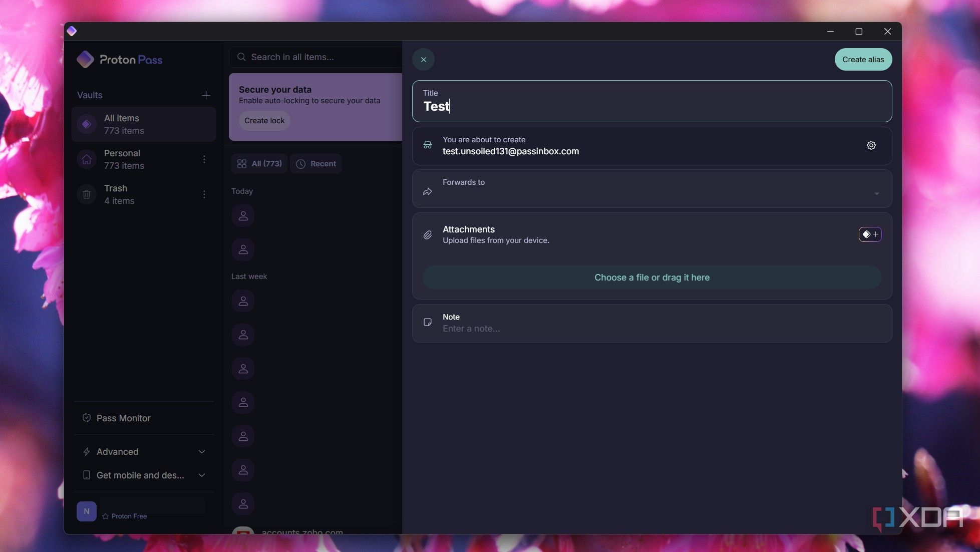Image resolution: width=980 pixels, height=552 pixels.
Task: Open Trash options three-dot menu
Action: [204, 194]
